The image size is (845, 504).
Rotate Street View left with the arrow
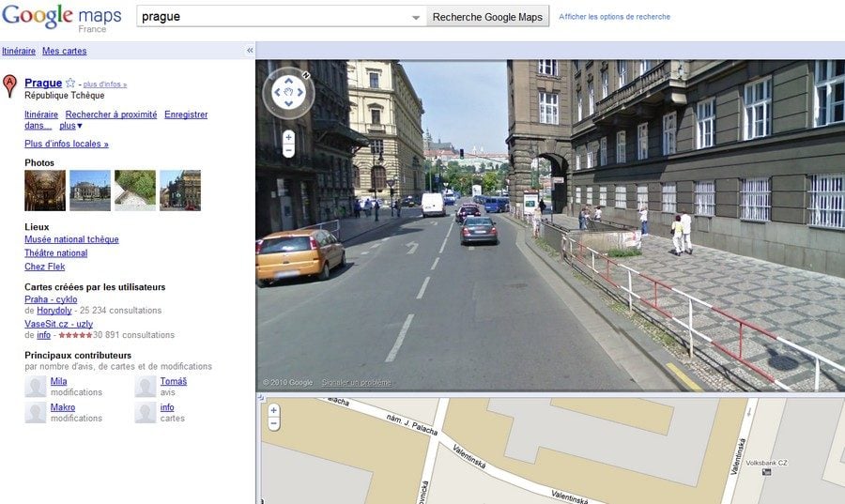[x=276, y=92]
